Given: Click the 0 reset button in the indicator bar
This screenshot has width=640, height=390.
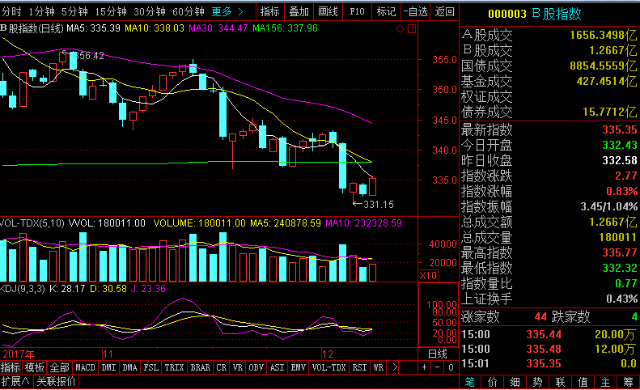Looking at the screenshot, I should click(x=451, y=367).
